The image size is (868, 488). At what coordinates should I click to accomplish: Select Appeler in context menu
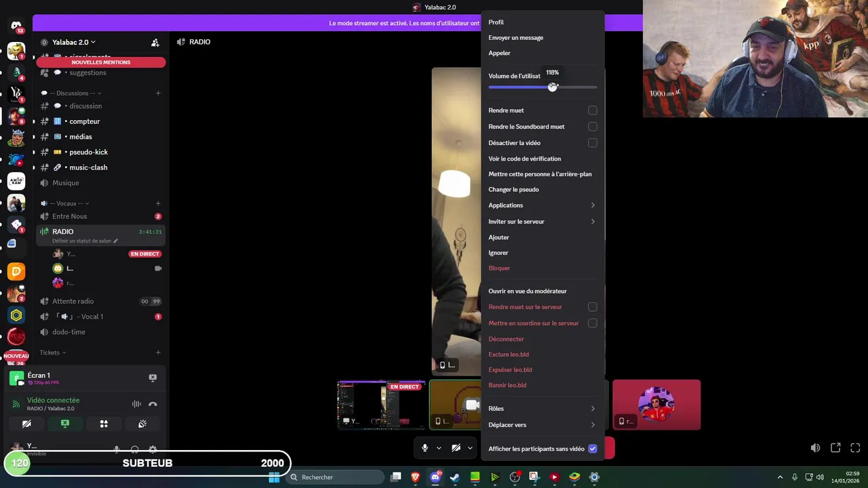pos(499,53)
